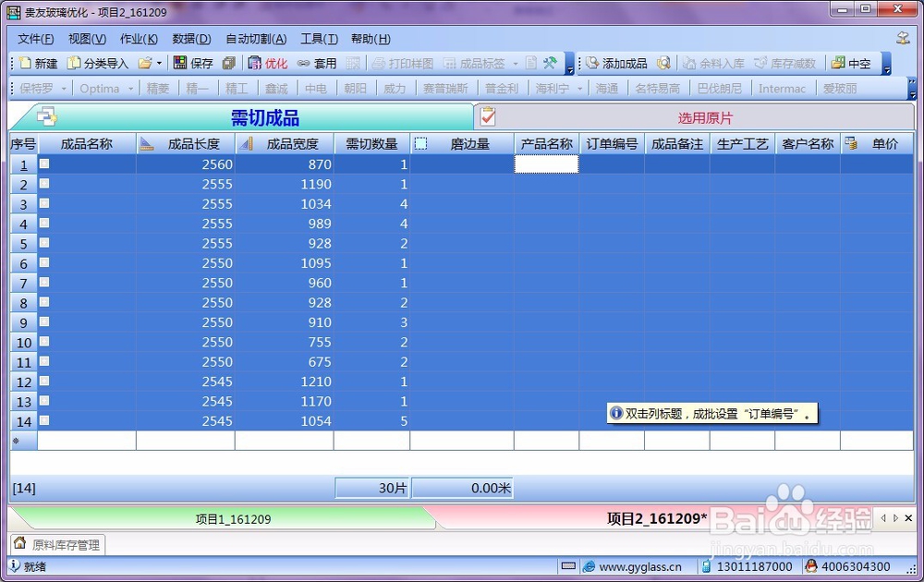Click the 打印样图 print button

tap(403, 63)
